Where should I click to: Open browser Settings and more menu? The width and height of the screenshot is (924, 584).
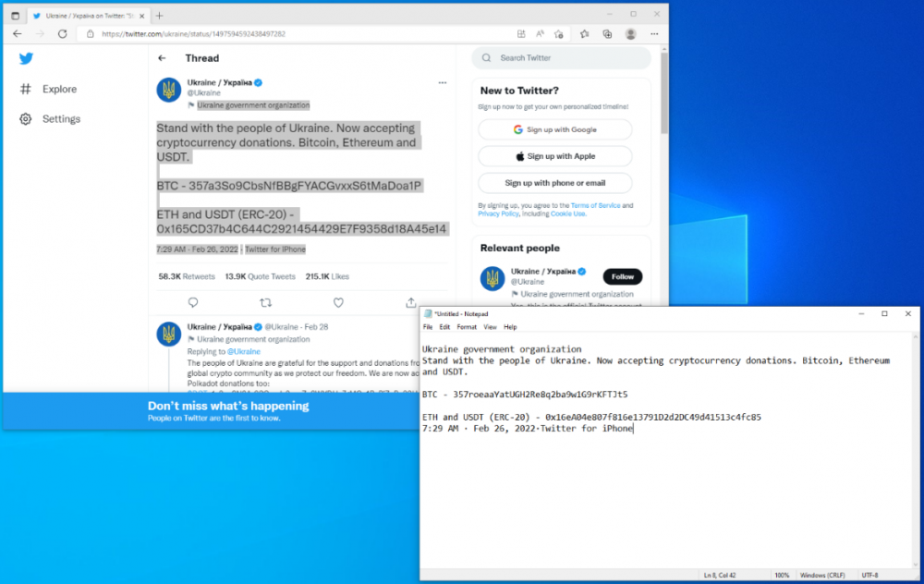pyautogui.click(x=654, y=34)
